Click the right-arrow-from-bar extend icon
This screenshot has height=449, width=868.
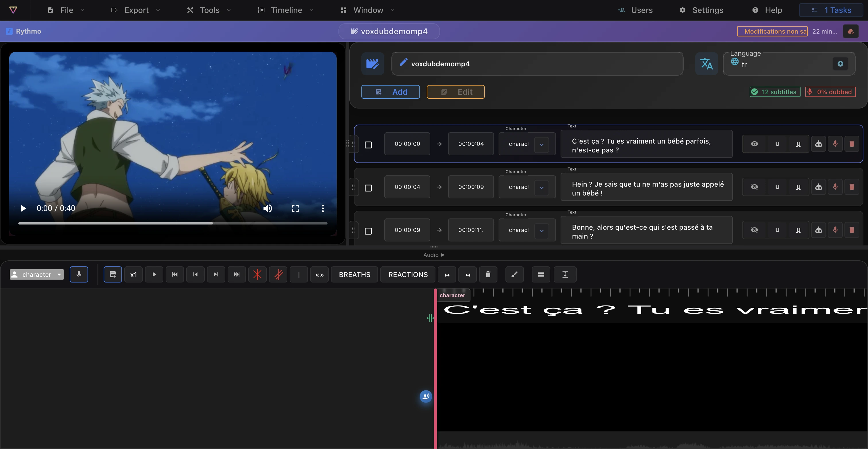coord(447,274)
